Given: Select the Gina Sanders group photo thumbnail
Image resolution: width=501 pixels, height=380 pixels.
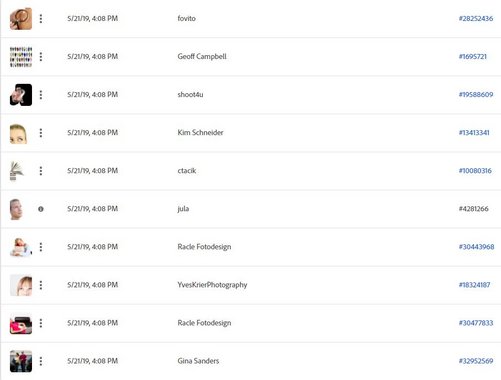Looking at the screenshot, I should (21, 361).
